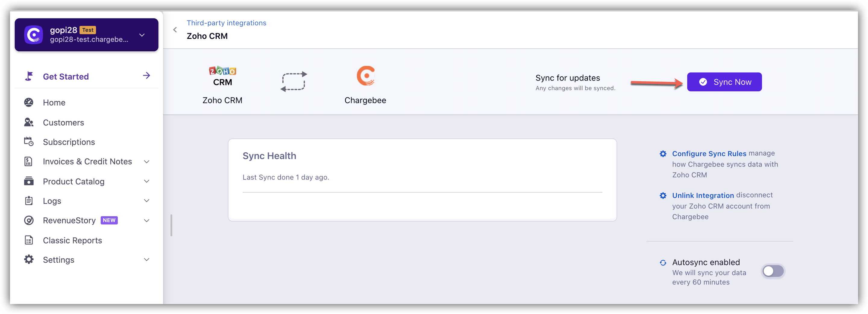868x314 pixels.
Task: Expand the Product Catalog chevron
Action: [x=146, y=182]
